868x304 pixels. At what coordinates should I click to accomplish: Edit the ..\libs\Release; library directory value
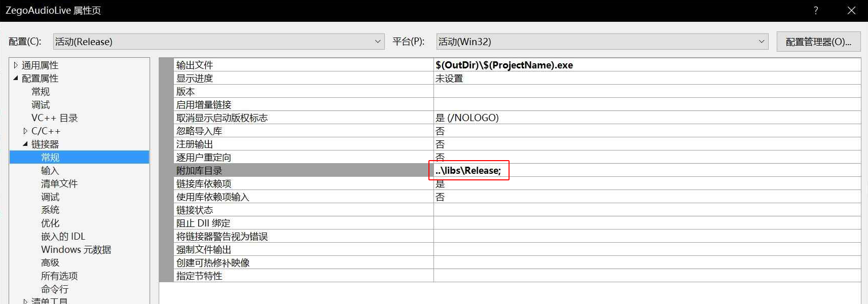(x=468, y=170)
